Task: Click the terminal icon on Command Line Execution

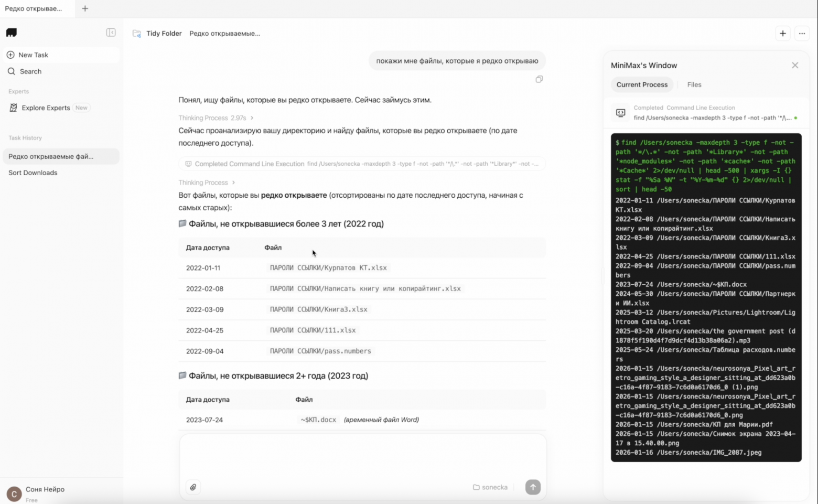Action: point(620,112)
